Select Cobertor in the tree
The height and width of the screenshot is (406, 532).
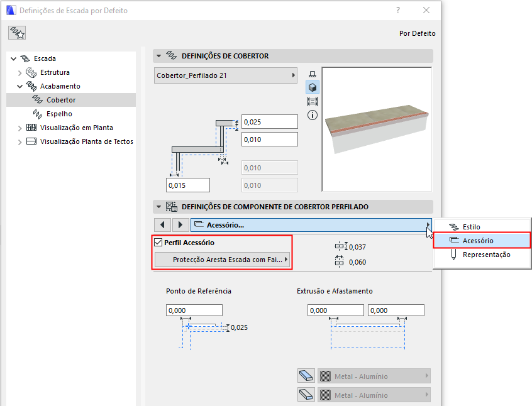coord(71,100)
